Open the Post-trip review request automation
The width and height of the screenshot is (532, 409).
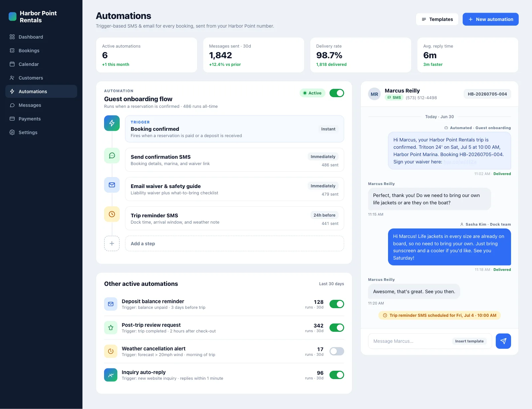224,327
